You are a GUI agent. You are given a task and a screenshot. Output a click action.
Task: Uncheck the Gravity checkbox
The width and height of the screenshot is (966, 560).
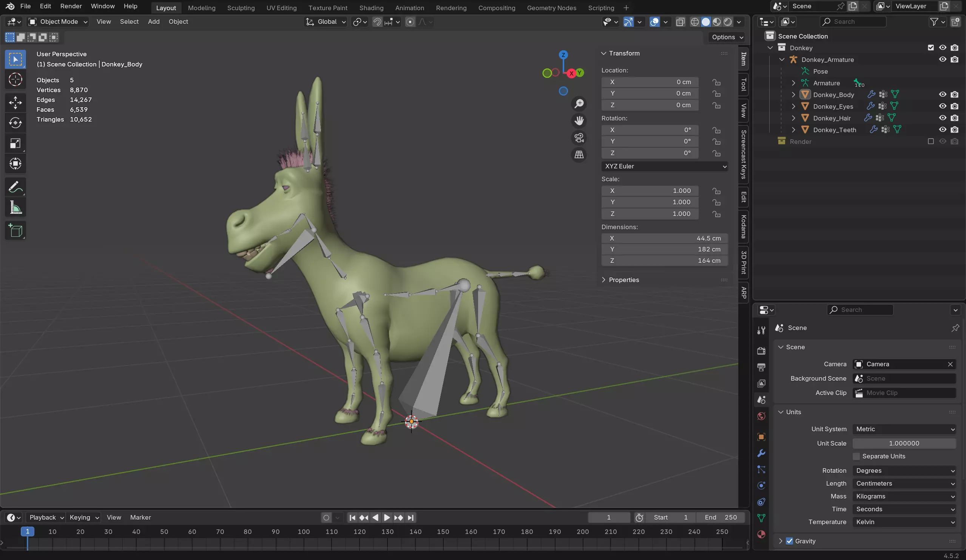pyautogui.click(x=789, y=541)
